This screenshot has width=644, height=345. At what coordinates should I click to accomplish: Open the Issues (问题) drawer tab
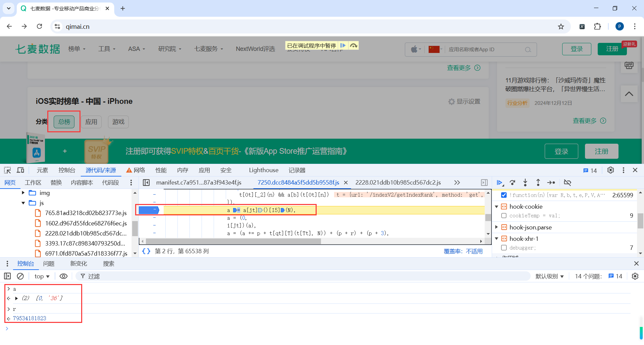pyautogui.click(x=49, y=264)
